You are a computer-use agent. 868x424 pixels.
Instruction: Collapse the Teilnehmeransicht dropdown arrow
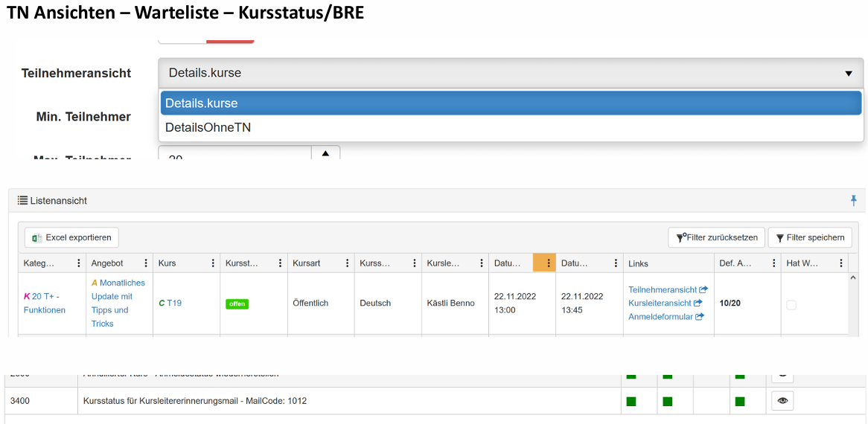tap(848, 74)
